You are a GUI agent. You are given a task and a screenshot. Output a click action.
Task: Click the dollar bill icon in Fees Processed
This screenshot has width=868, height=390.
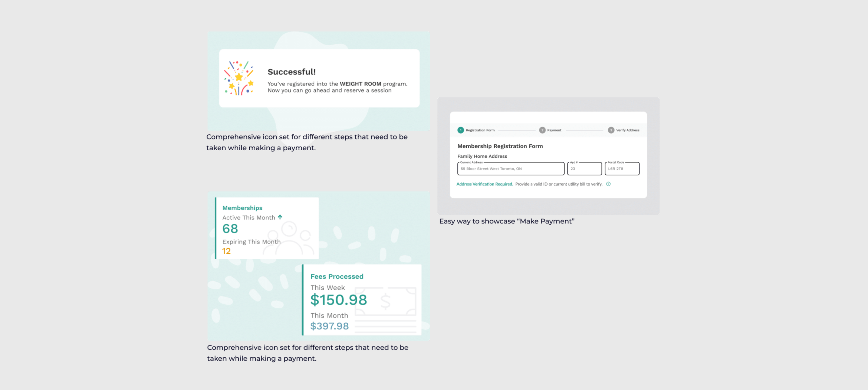pyautogui.click(x=386, y=301)
